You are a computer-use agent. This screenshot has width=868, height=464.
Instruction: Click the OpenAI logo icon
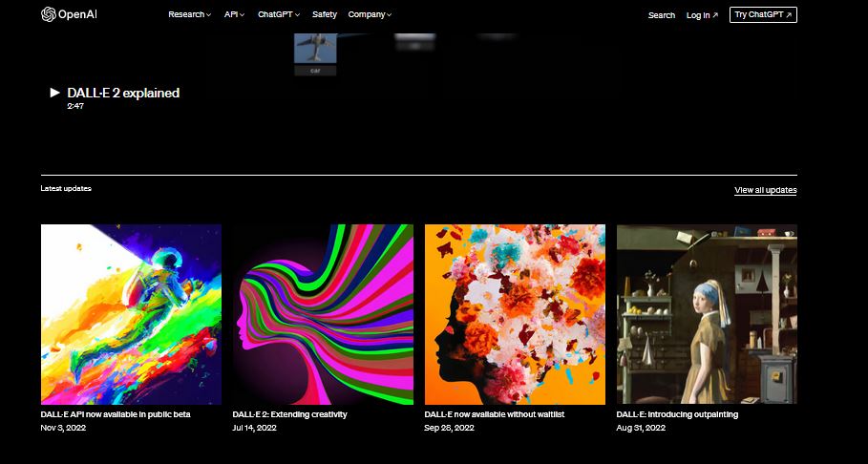click(x=48, y=14)
